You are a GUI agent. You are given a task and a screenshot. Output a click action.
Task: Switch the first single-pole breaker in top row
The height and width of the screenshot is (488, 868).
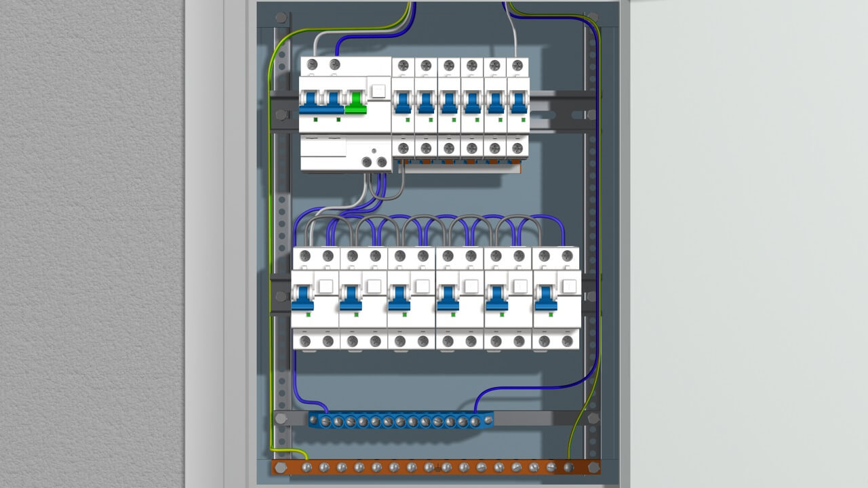pos(403,102)
